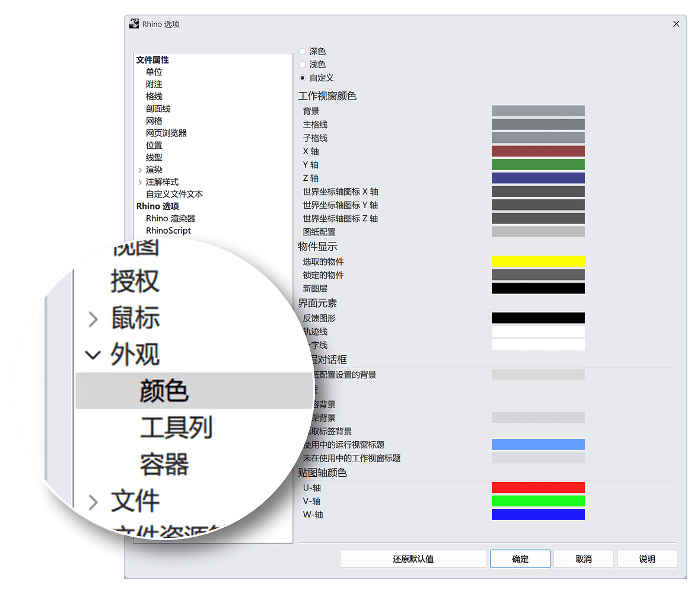Expand the 注解样式 tree node

(139, 182)
